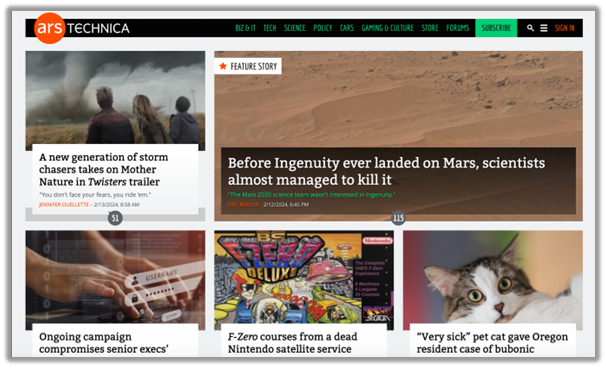Open the Science section
This screenshot has width=606, height=368.
(x=294, y=28)
